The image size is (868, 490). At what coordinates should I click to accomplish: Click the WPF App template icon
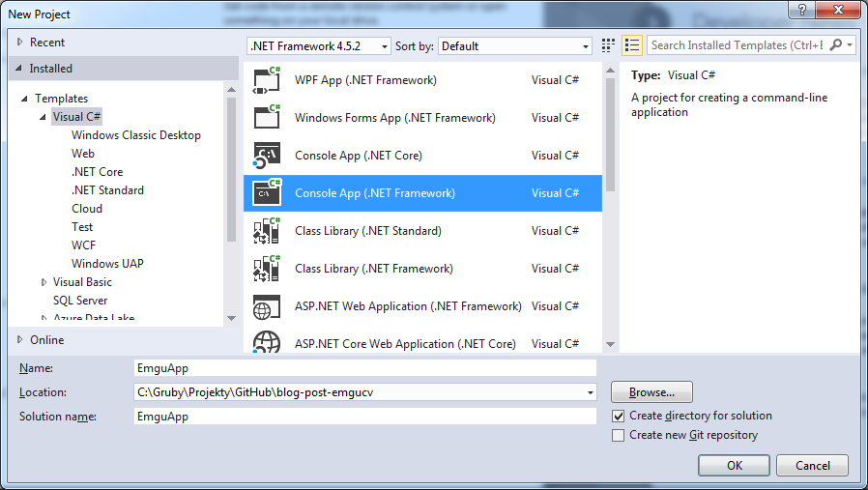[x=266, y=80]
